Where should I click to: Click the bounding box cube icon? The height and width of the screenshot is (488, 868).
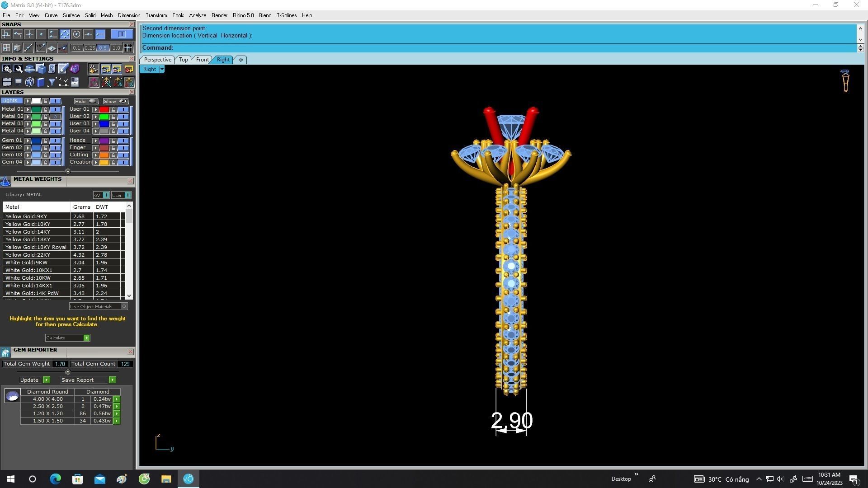point(30,82)
